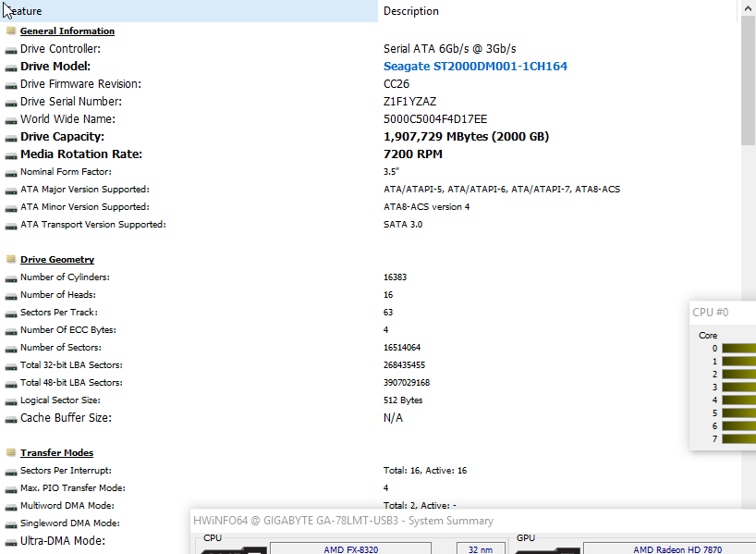Select the World Wide Name value 5000C5004F4D17EE

point(435,119)
